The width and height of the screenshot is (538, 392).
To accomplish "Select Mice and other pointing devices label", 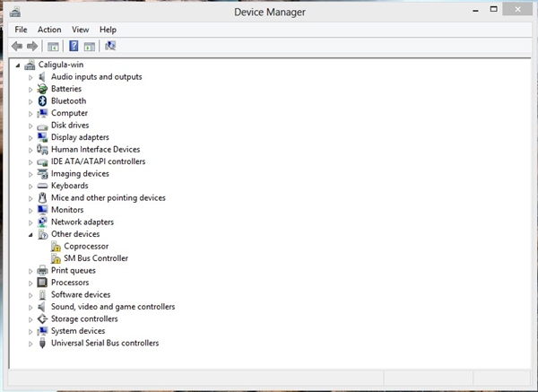I will click(x=108, y=198).
